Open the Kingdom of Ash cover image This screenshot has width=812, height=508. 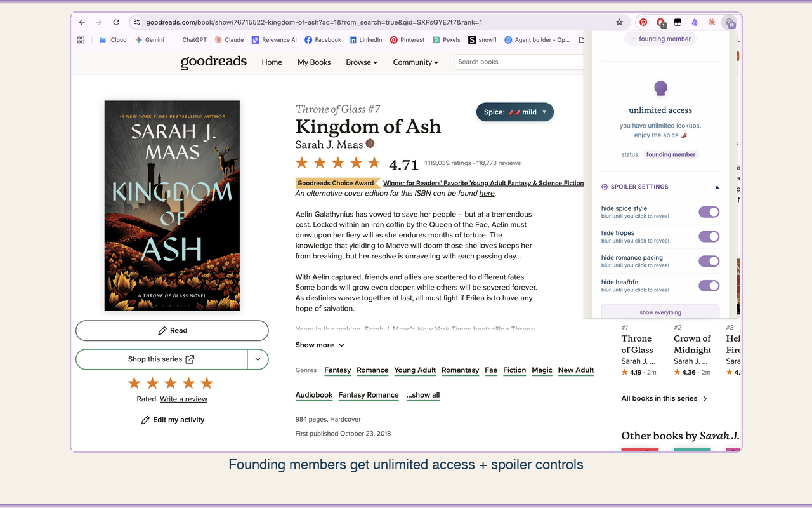coord(172,206)
